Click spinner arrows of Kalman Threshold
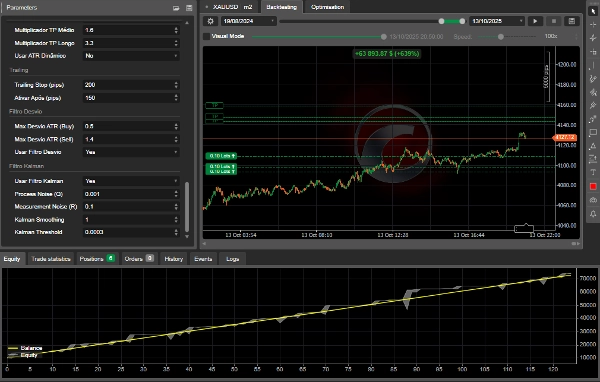This screenshot has height=382, width=600. point(176,232)
